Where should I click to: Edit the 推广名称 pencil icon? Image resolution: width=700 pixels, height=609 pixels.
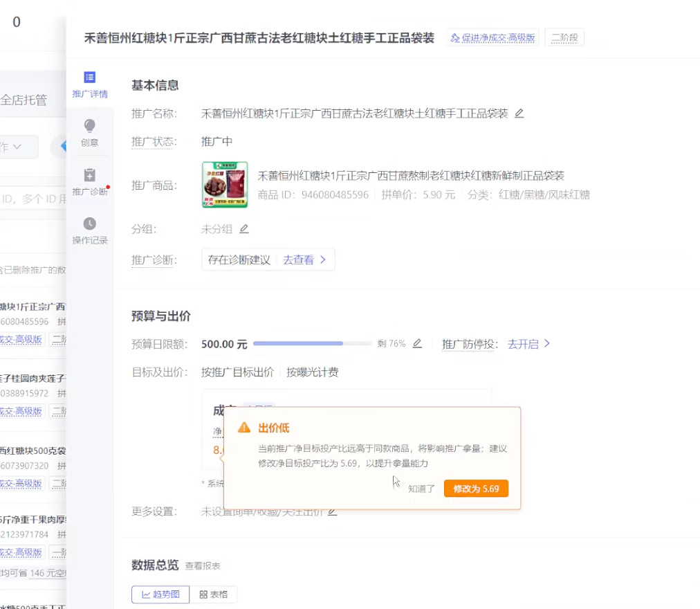(519, 113)
